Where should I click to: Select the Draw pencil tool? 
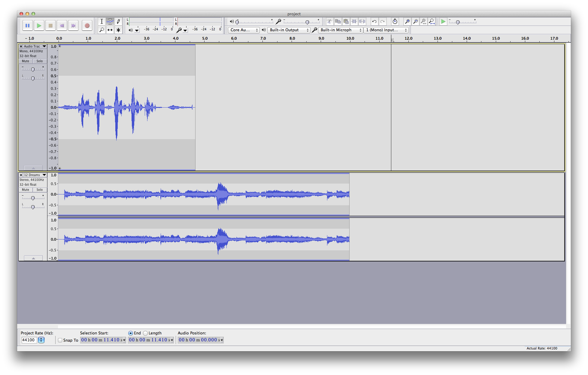[x=118, y=21]
